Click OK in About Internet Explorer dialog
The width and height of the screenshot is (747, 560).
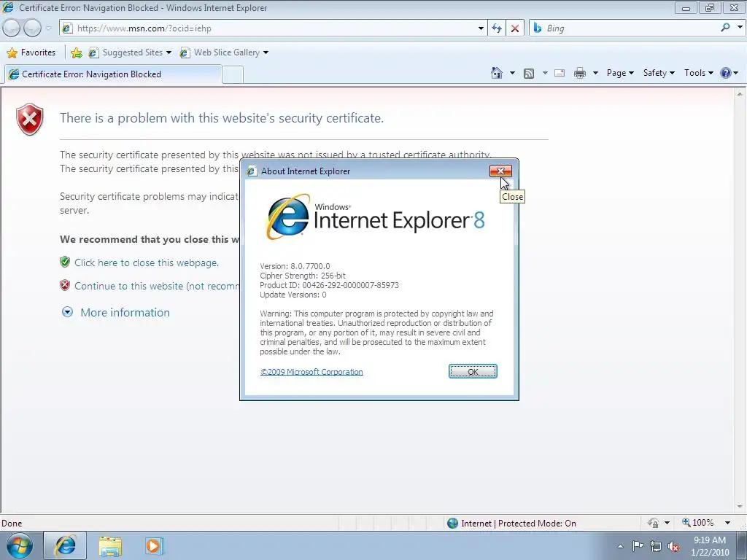473,371
